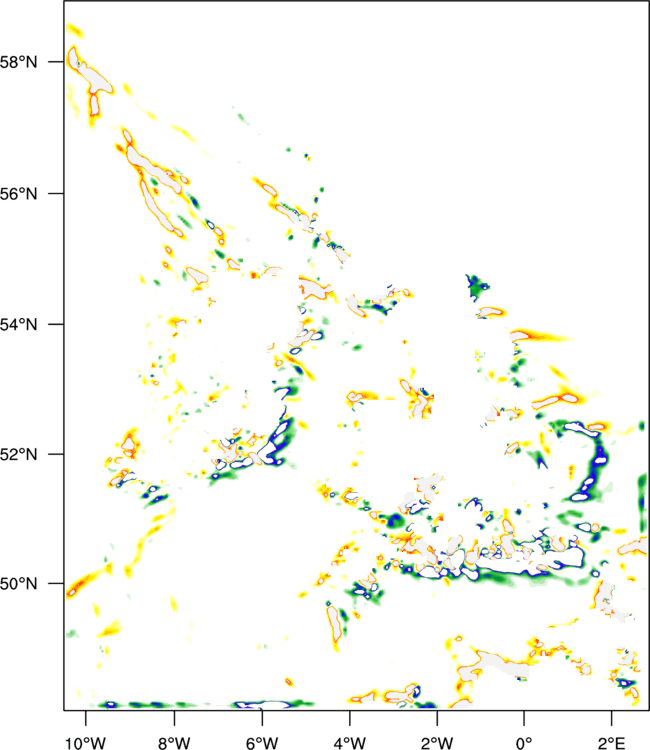
Task: Click the 2°W longitude label
Action: pyautogui.click(x=437, y=743)
